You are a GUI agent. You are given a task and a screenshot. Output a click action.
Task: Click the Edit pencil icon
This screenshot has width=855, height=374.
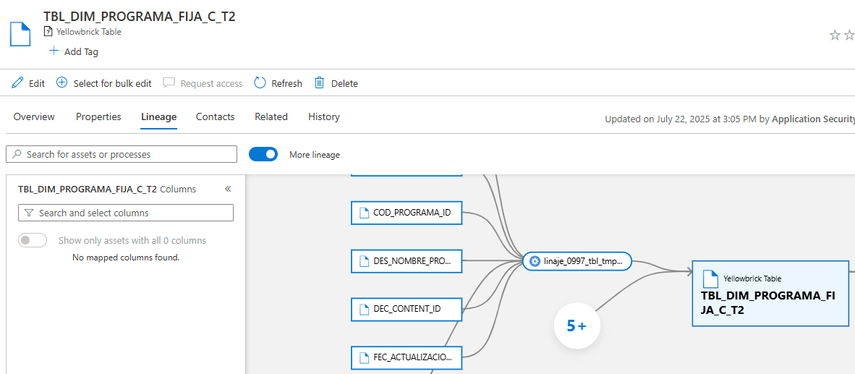tap(17, 83)
